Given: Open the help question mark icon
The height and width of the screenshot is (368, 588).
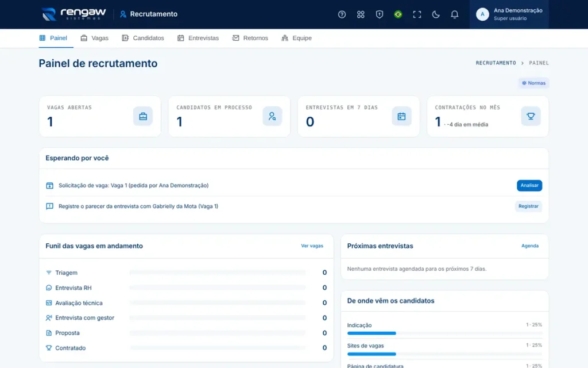Looking at the screenshot, I should click(342, 14).
